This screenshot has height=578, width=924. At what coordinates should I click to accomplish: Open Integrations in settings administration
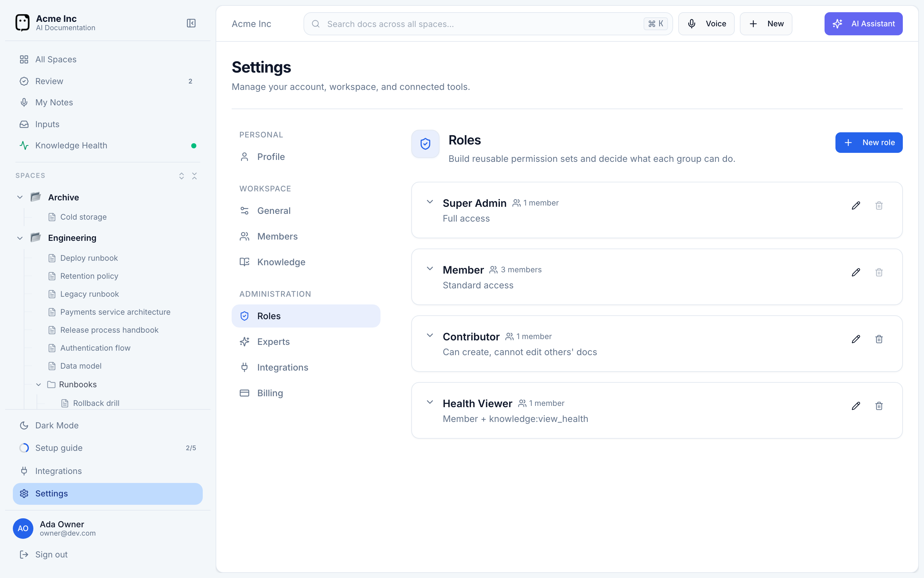click(x=306, y=367)
